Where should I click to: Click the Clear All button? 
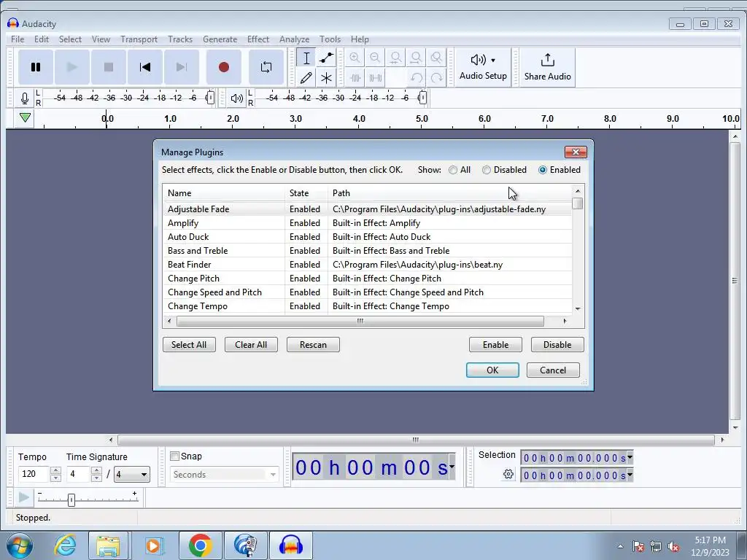tap(251, 345)
